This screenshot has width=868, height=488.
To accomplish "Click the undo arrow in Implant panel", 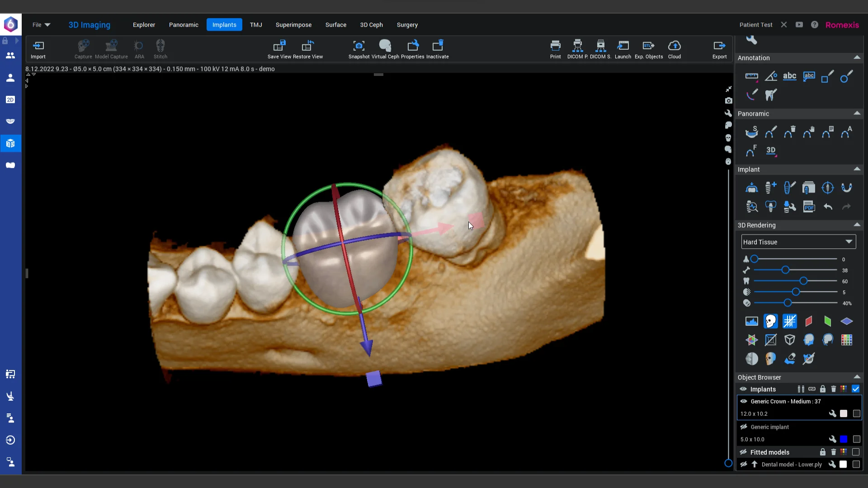I will click(x=828, y=207).
